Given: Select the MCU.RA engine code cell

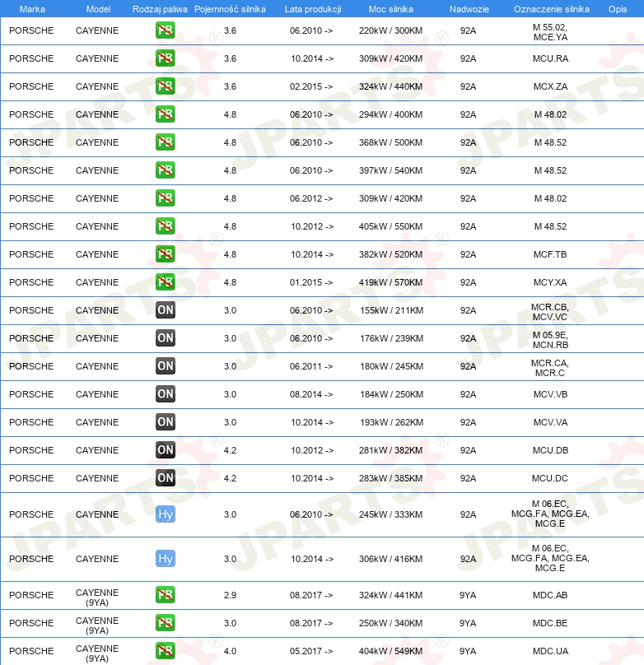Looking at the screenshot, I should coord(550,59).
